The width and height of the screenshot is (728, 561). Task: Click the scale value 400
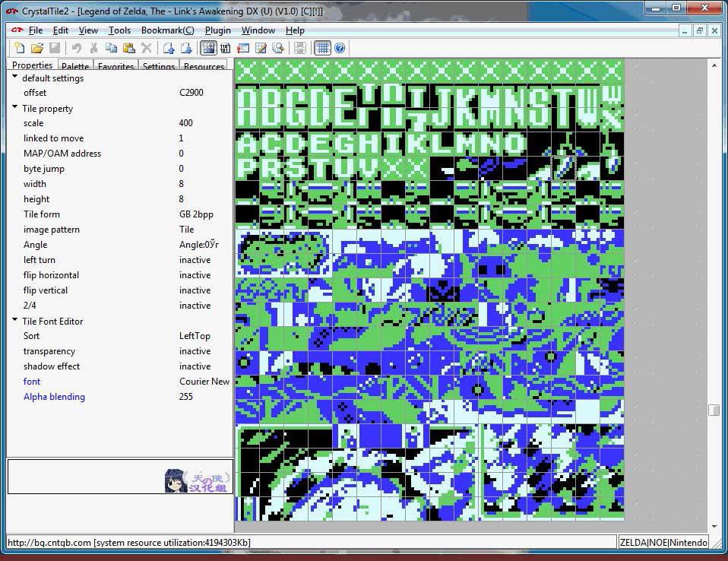coord(185,123)
